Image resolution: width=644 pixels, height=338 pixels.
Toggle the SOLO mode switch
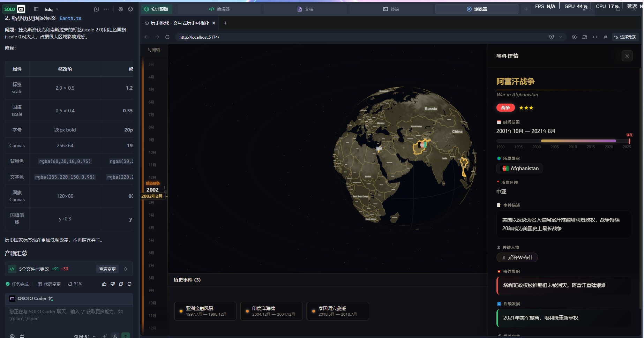pyautogui.click(x=21, y=9)
